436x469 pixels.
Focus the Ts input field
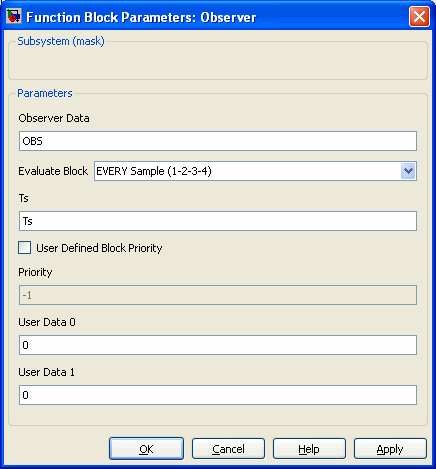point(218,221)
